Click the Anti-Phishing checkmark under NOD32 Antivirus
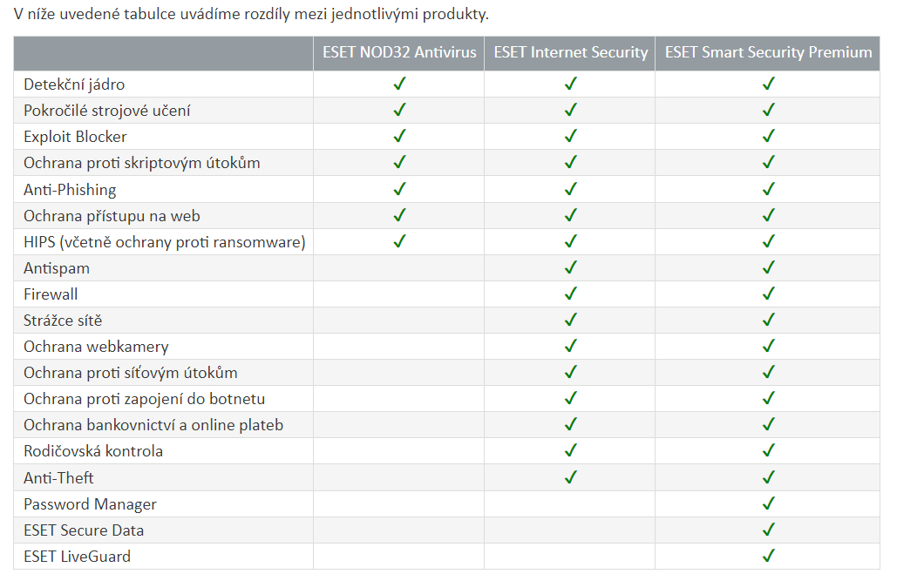924x574 pixels. click(x=399, y=189)
